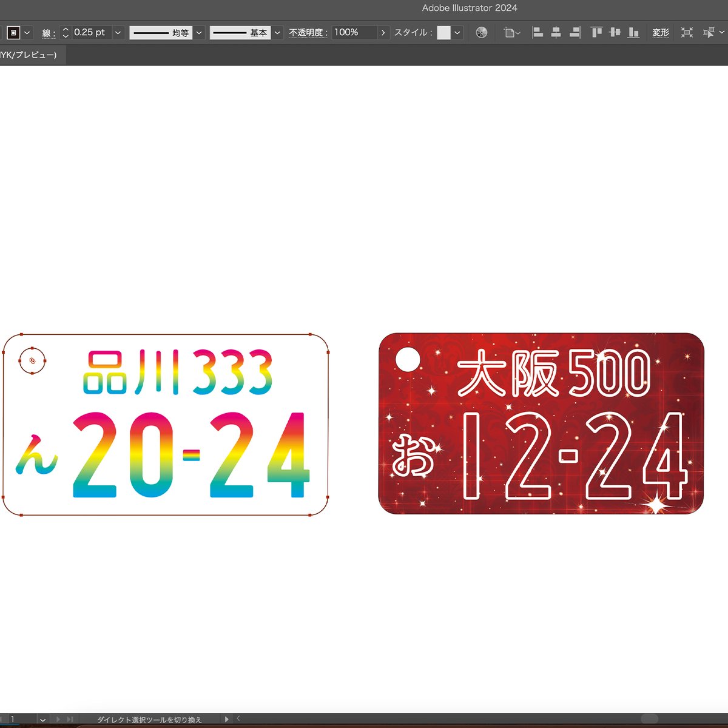The image size is (728, 728).
Task: Open the 変形 transform panel link
Action: tap(661, 33)
